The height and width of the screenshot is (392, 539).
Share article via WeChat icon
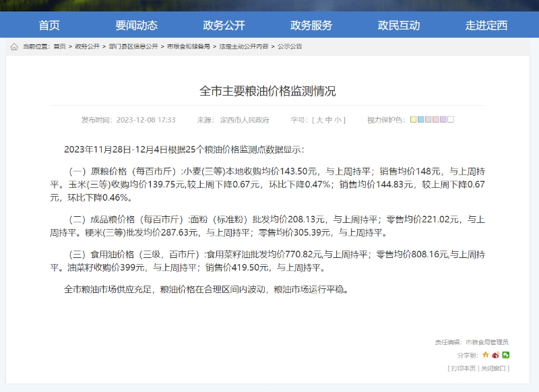pyautogui.click(x=505, y=355)
